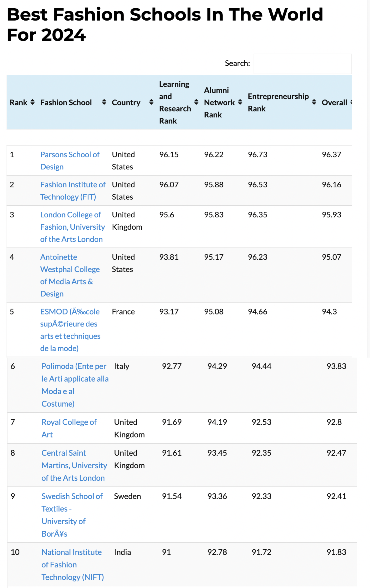Sort by Alumni Network Rank arrows

point(240,102)
